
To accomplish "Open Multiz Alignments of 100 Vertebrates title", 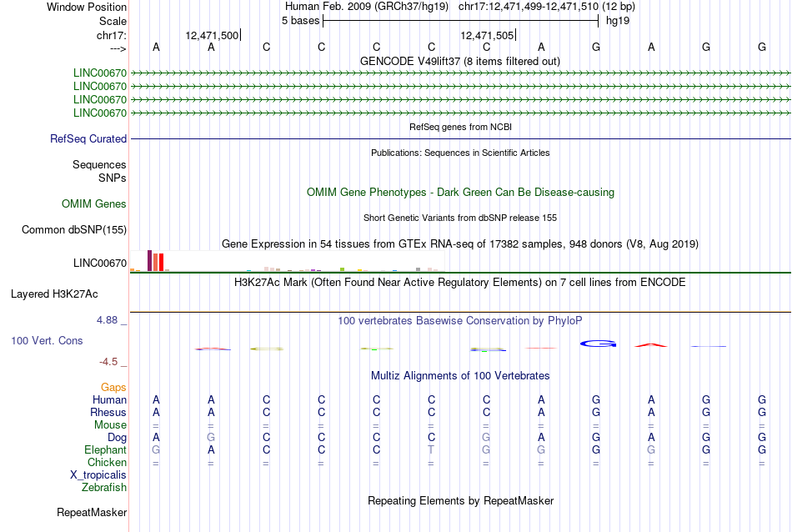I will (460, 376).
